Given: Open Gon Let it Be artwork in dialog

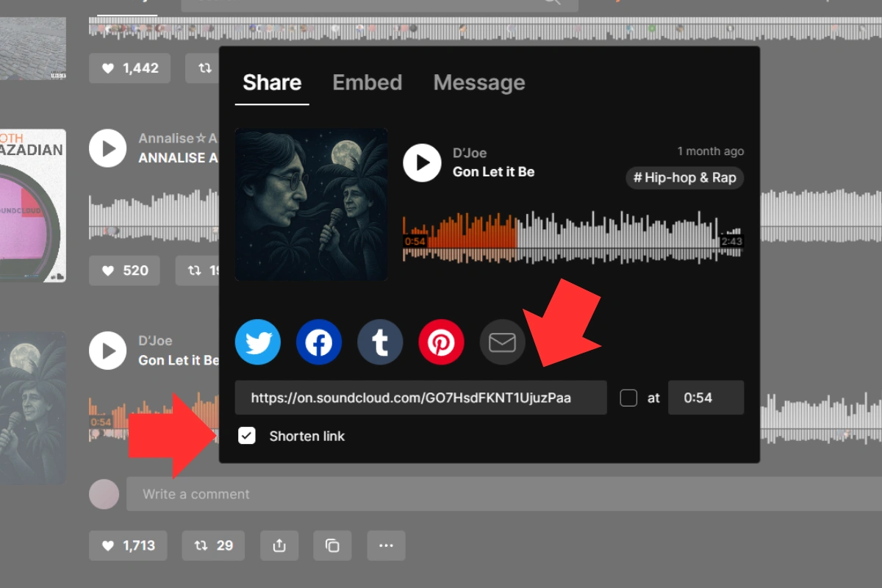Looking at the screenshot, I should point(312,205).
